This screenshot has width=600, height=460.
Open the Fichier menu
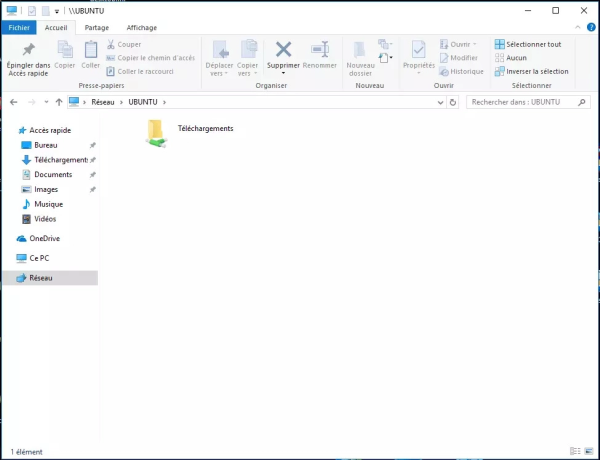click(x=21, y=28)
